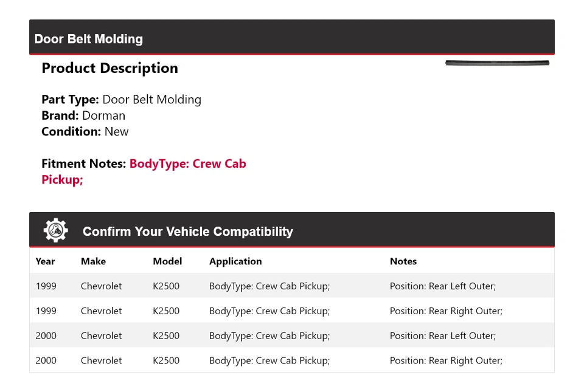The width and height of the screenshot is (584, 392).
Task: Click the Part Type line
Action: (121, 100)
